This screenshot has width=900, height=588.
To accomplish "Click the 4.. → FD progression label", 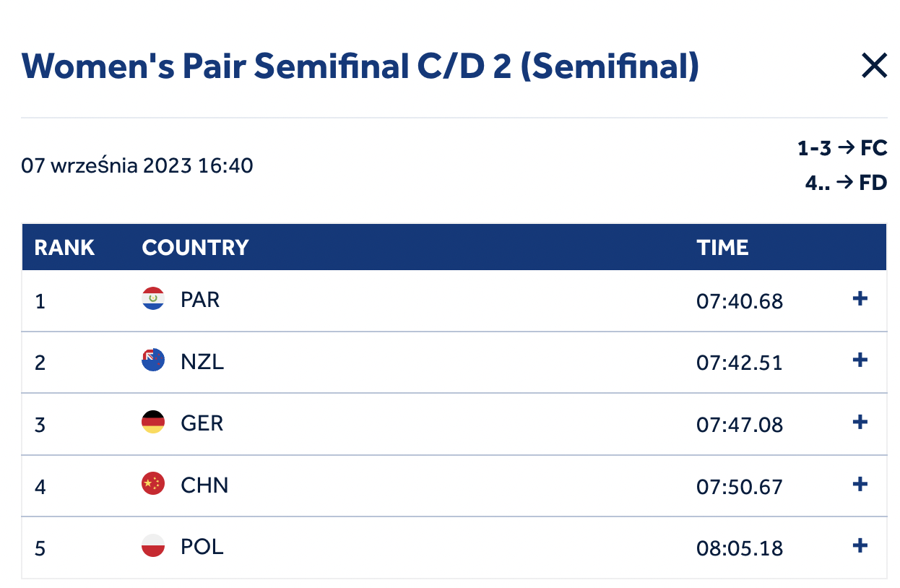I will [846, 183].
